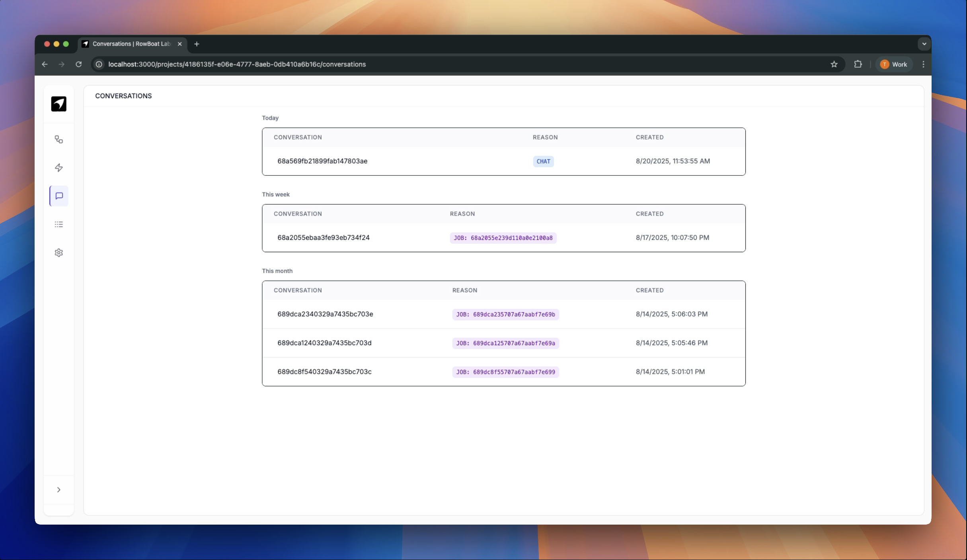Image resolution: width=967 pixels, height=560 pixels.
Task: Open conversation 689dca2340329a7435bc703e
Action: (x=325, y=314)
